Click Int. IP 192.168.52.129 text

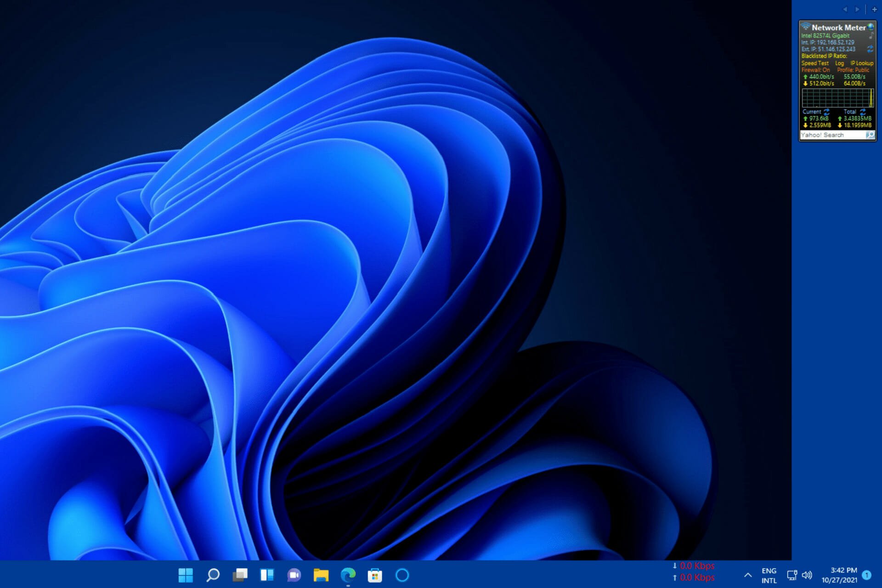coord(828,42)
